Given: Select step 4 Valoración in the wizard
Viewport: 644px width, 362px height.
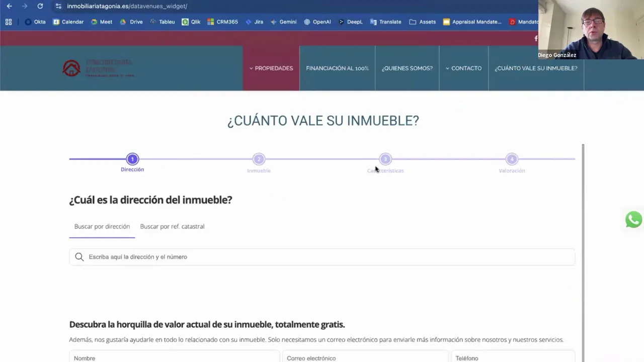Looking at the screenshot, I should click(512, 159).
